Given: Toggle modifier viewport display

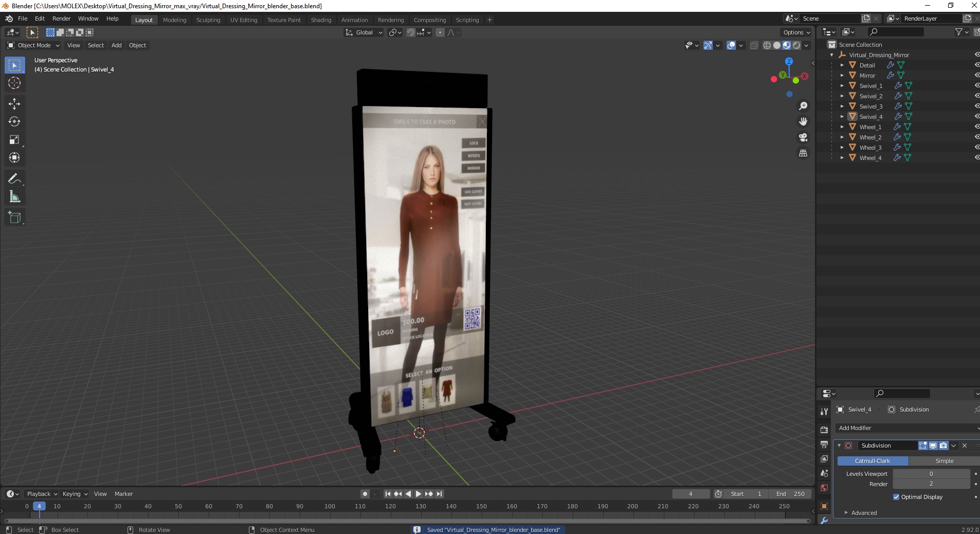Looking at the screenshot, I should pos(933,446).
